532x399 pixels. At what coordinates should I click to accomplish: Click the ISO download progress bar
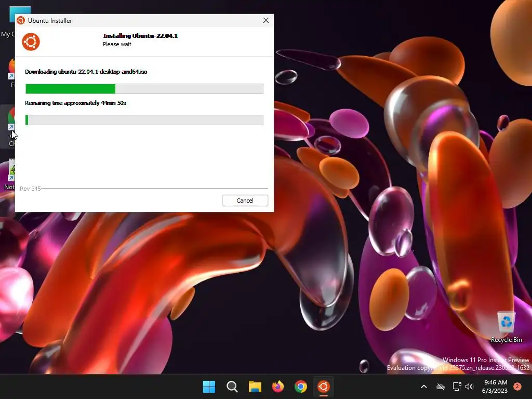click(x=144, y=89)
